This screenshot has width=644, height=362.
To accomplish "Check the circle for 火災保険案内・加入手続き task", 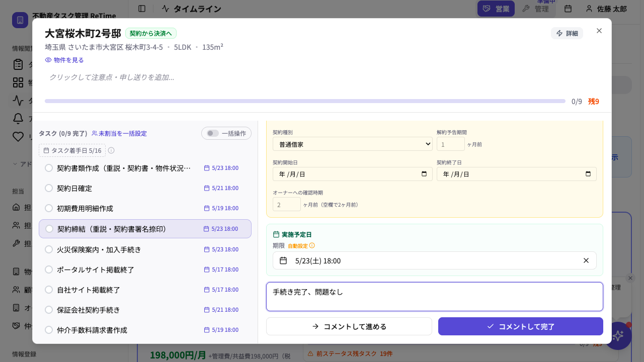I will 49,249.
